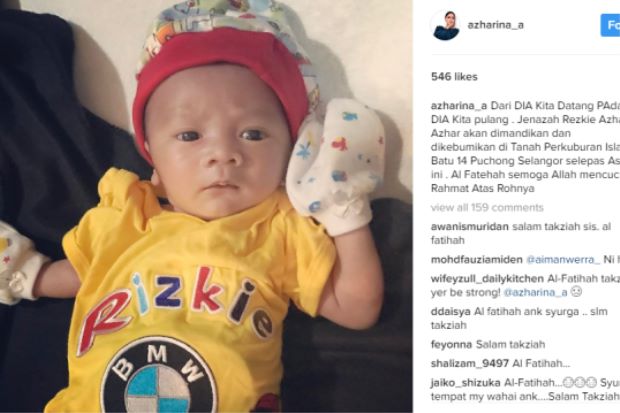Click the caption text about Jenazah Rezkie

click(x=525, y=147)
